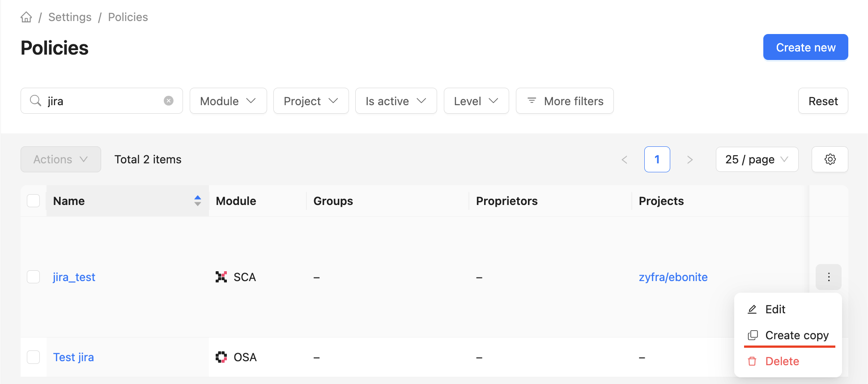Go to next page arrow
The image size is (868, 384).
[x=690, y=159]
